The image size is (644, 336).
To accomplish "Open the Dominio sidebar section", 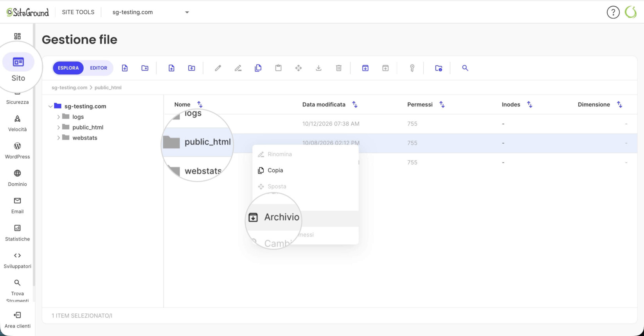I will (x=17, y=178).
